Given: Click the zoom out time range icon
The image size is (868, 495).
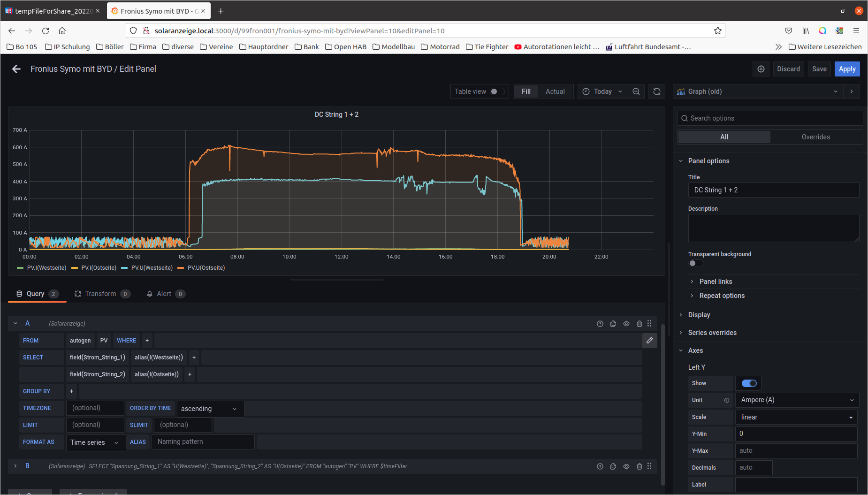Looking at the screenshot, I should (x=636, y=91).
